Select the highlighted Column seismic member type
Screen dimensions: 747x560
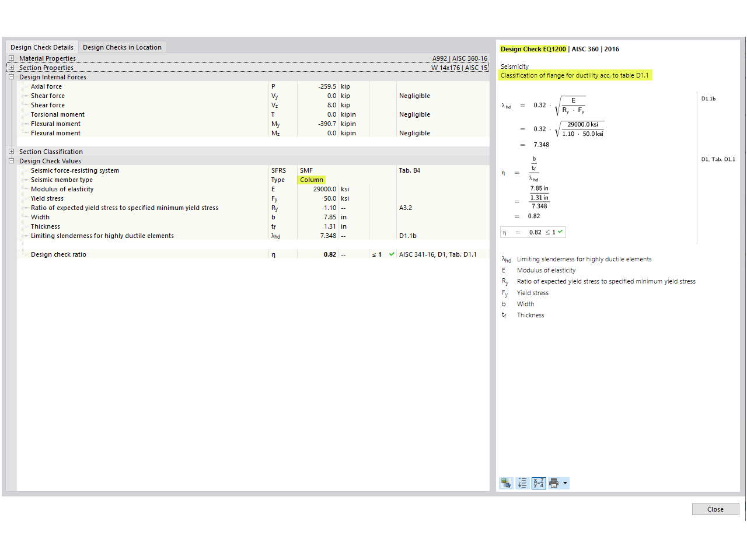click(x=311, y=180)
